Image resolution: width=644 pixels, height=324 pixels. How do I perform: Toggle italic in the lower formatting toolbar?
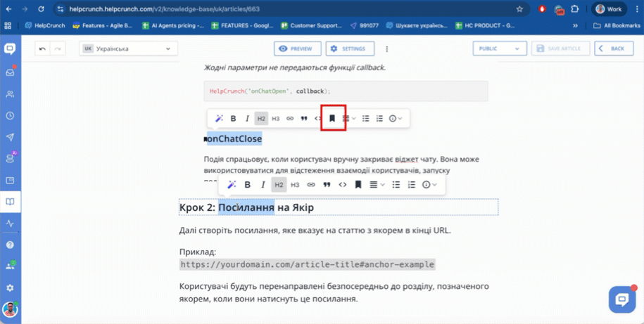pos(263,185)
